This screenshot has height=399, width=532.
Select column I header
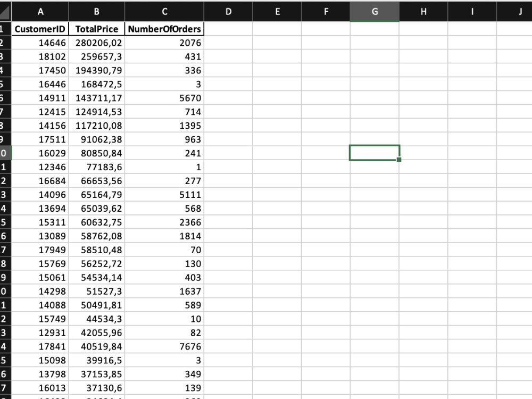[472, 12]
